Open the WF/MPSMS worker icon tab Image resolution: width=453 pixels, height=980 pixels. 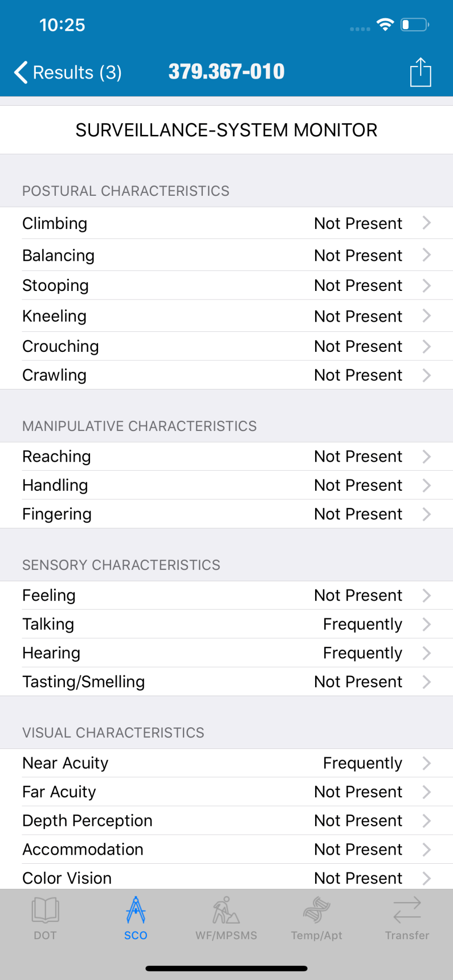coord(226,918)
